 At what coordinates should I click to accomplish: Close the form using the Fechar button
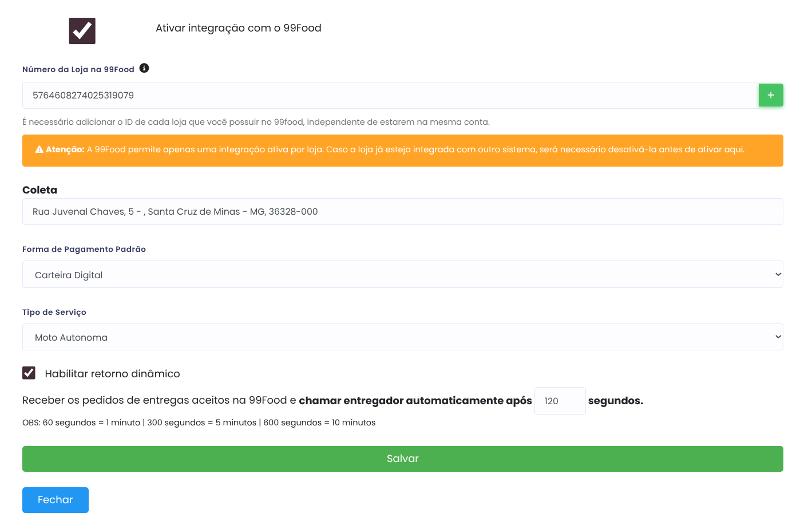click(x=56, y=500)
